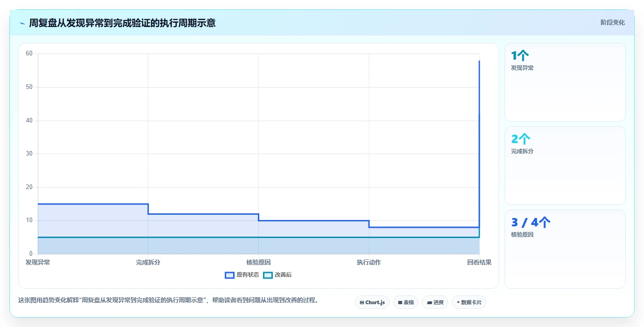Click the 回看结果 axis label
The height and width of the screenshot is (327, 644).
tap(479, 262)
